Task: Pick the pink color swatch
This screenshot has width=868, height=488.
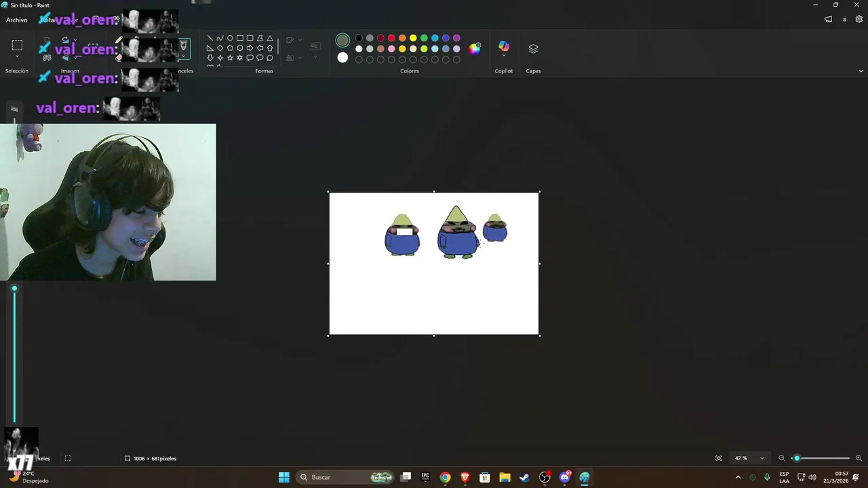Action: (x=391, y=49)
